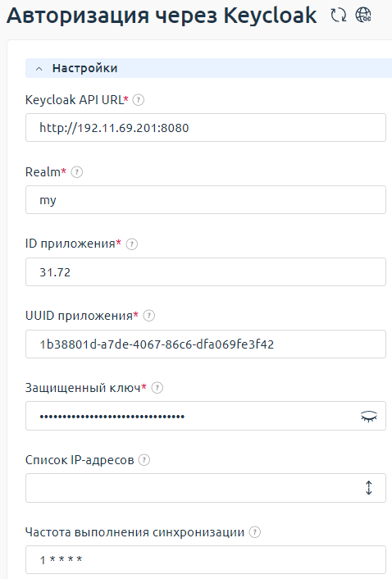The image size is (392, 579).
Task: Reveal the secret key with the eye icon
Action: pyautogui.click(x=369, y=416)
